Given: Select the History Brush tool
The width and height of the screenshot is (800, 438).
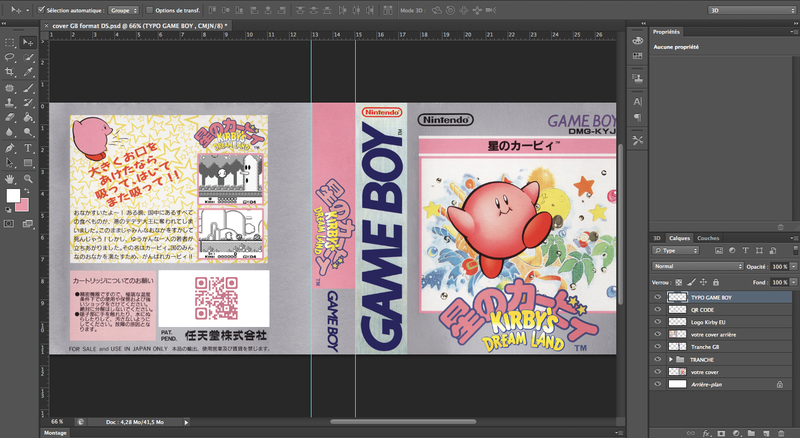Looking at the screenshot, I should 28,103.
